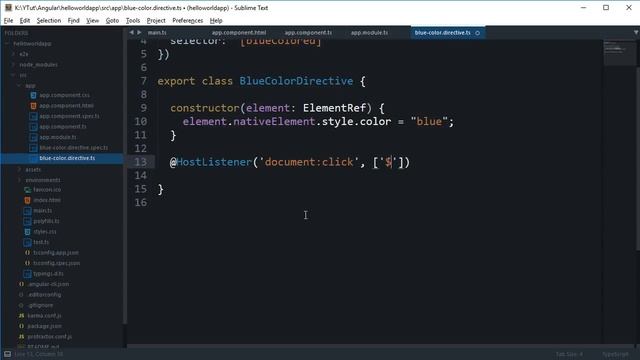Image resolution: width=640 pixels, height=360 pixels.
Task: Click the protractor.conf.js JS icon
Action: coord(21,337)
